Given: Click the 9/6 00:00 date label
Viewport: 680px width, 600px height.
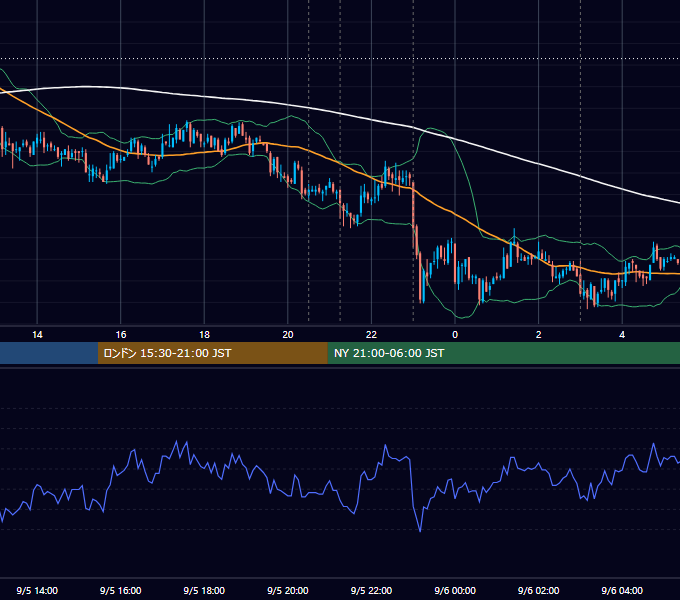Looking at the screenshot, I should click(455, 590).
